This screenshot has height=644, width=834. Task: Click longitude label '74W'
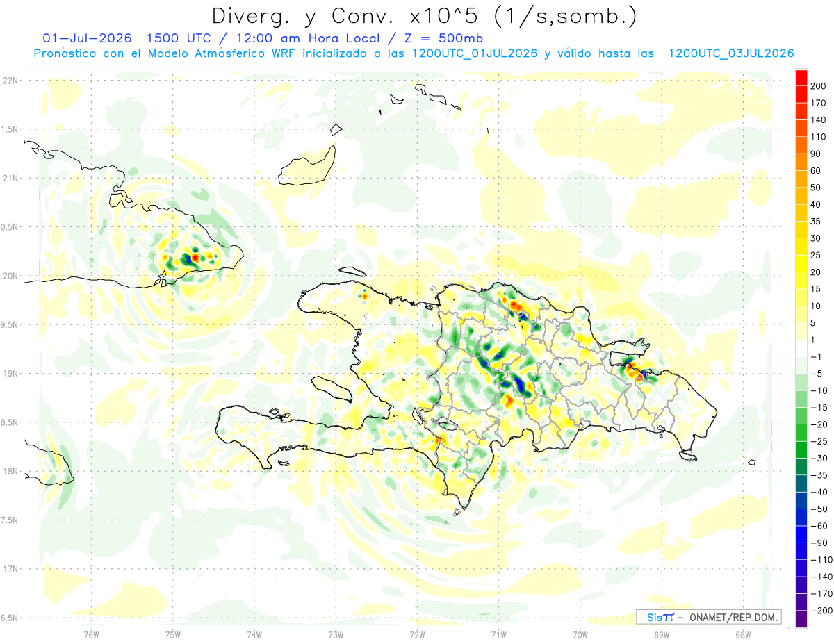coord(254,634)
